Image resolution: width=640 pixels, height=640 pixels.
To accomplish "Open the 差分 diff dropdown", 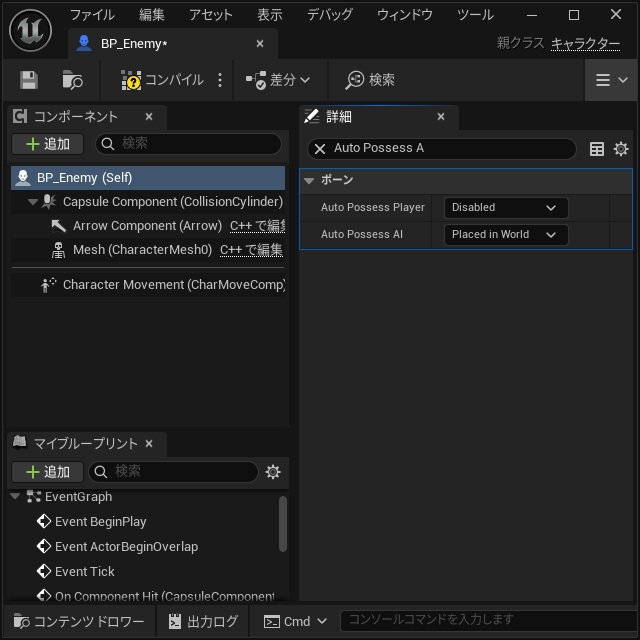I will pyautogui.click(x=278, y=80).
